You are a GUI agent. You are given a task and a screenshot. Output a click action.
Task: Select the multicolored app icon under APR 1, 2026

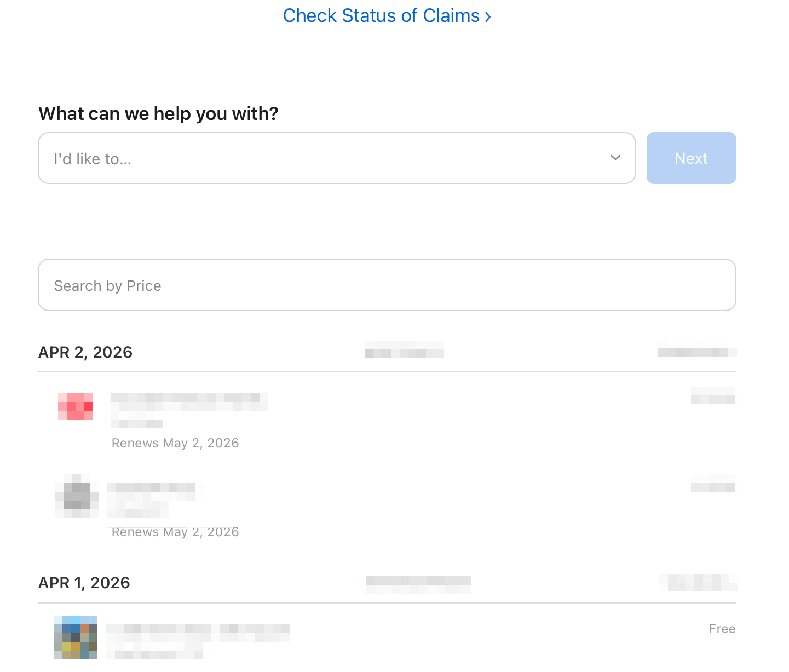[76, 637]
